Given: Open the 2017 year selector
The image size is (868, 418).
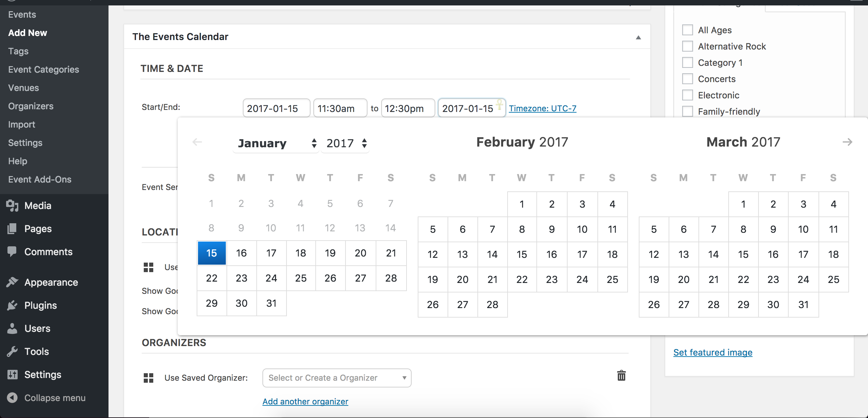Looking at the screenshot, I should tap(346, 143).
